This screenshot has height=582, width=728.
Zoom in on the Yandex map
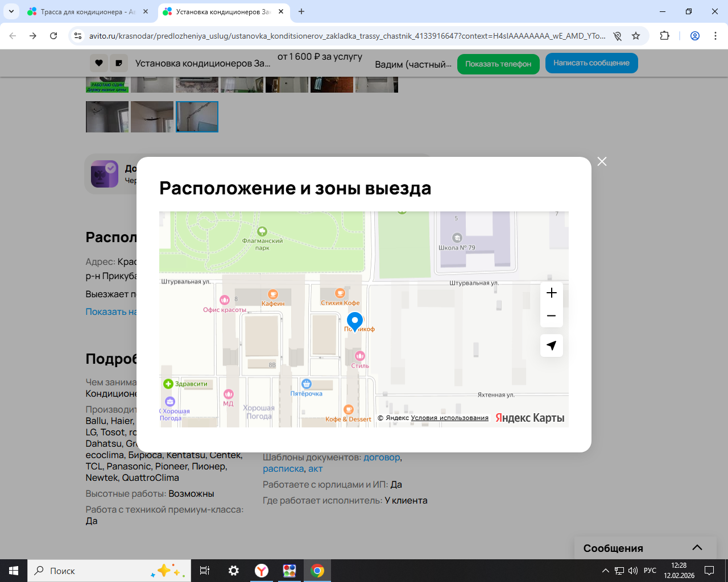point(551,293)
